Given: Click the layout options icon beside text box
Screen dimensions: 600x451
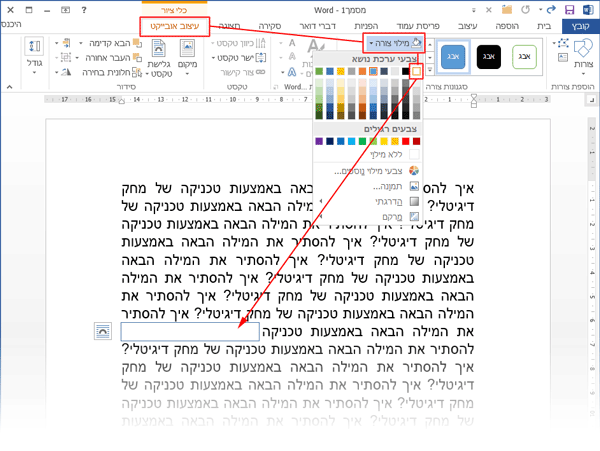Looking at the screenshot, I should click(103, 331).
